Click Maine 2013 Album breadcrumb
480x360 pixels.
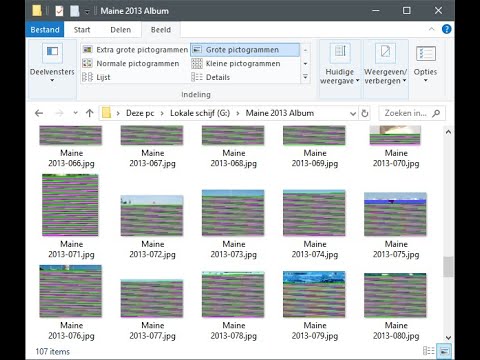pyautogui.click(x=280, y=113)
